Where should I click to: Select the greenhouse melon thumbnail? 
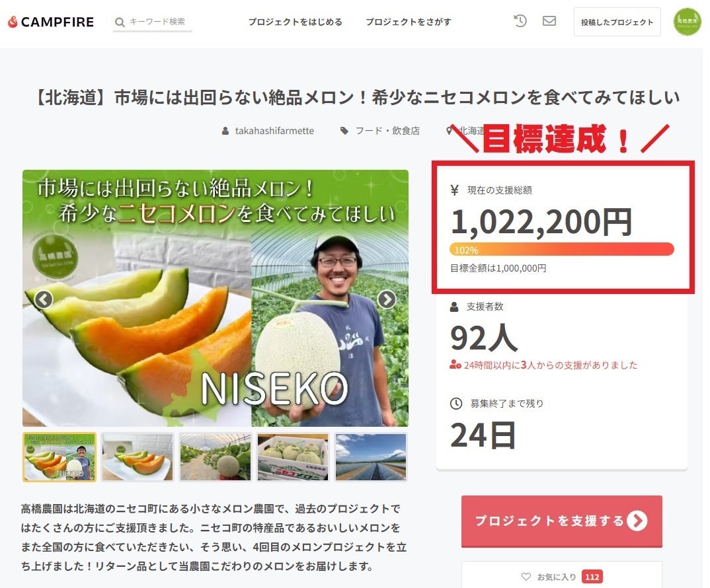215,457
